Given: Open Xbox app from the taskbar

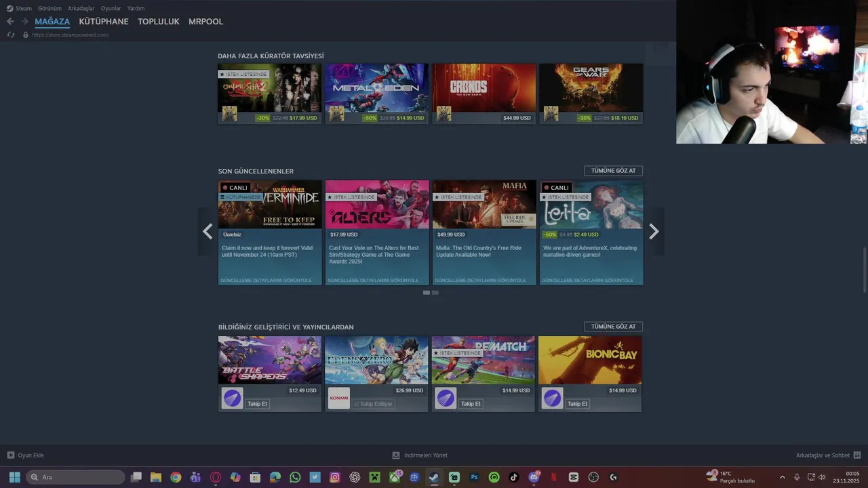Looking at the screenshot, I should tap(395, 477).
